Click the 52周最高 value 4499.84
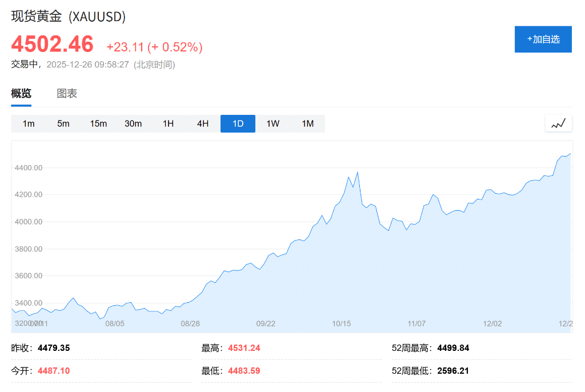 pos(453,348)
